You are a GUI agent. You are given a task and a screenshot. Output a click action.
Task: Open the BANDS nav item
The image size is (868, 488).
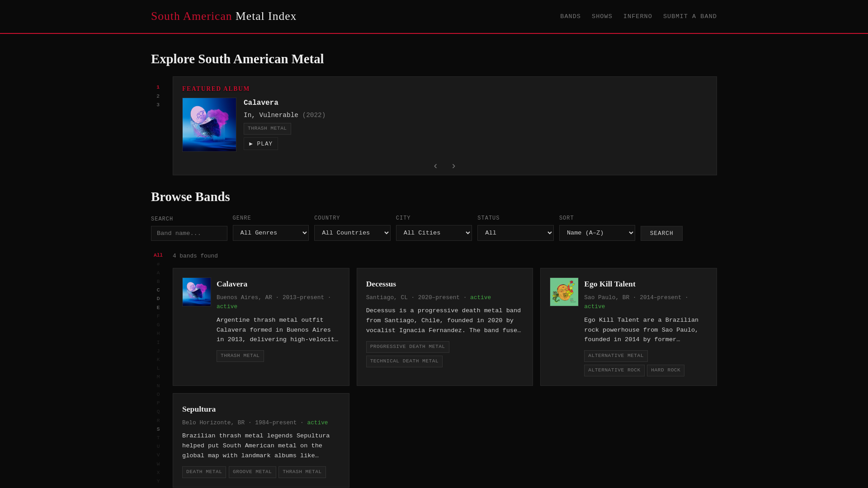pyautogui.click(x=571, y=16)
